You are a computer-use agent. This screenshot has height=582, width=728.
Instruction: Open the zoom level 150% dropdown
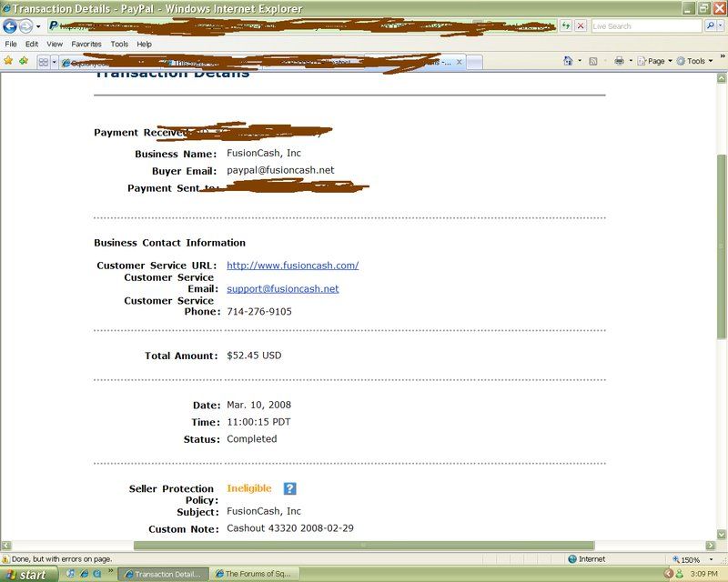(696, 559)
